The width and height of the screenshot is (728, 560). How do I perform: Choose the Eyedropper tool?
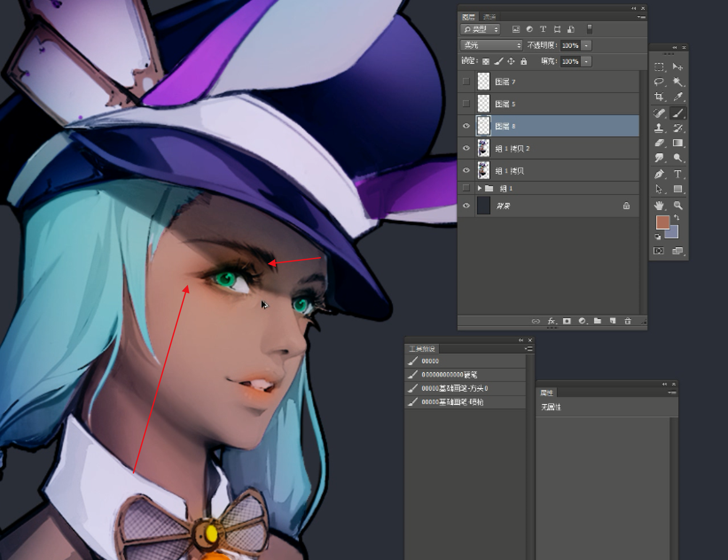(x=678, y=97)
